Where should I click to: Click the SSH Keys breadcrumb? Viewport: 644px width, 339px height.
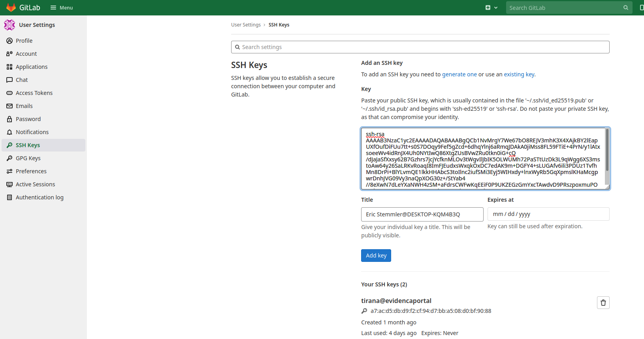(279, 25)
